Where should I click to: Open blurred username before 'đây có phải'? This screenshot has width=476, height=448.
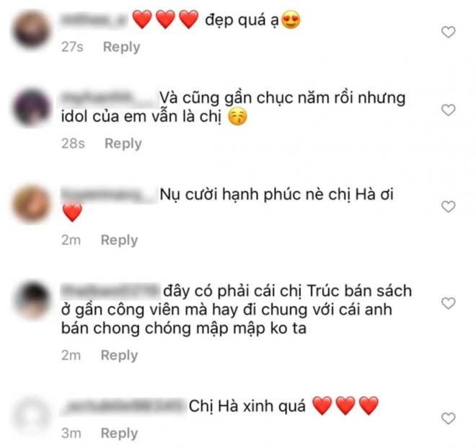click(x=110, y=291)
